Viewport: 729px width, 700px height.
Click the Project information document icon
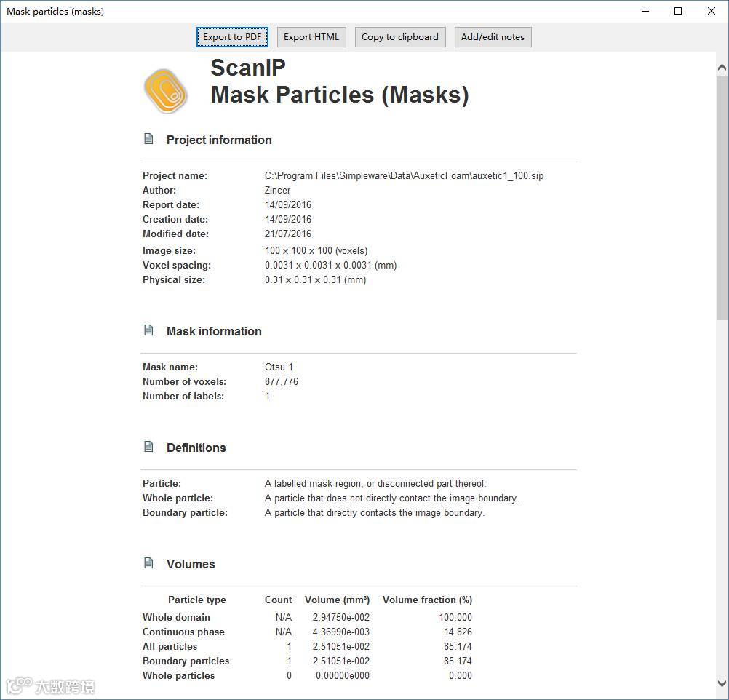coord(148,139)
